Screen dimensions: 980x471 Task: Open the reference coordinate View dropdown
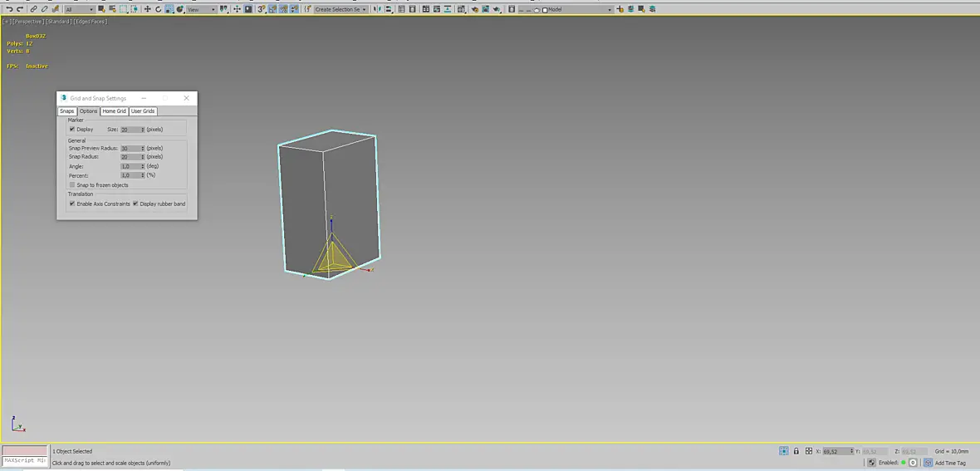pos(201,9)
